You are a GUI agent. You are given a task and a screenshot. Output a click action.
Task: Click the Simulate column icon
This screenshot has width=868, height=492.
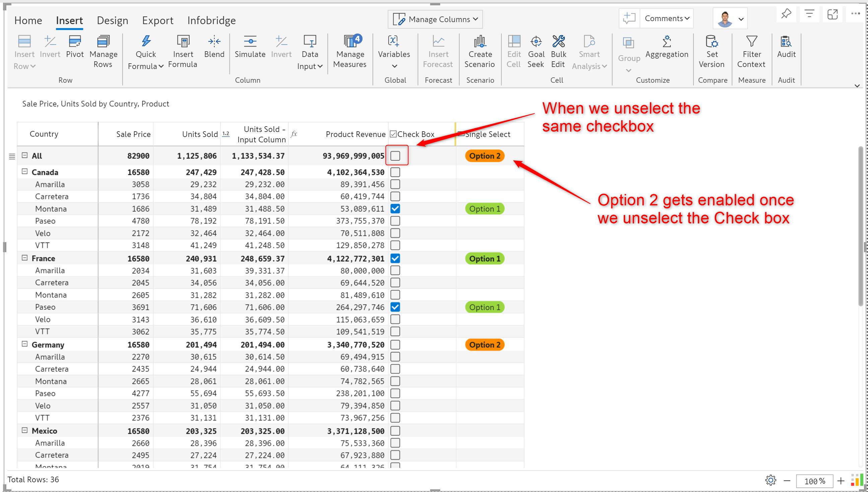[250, 42]
